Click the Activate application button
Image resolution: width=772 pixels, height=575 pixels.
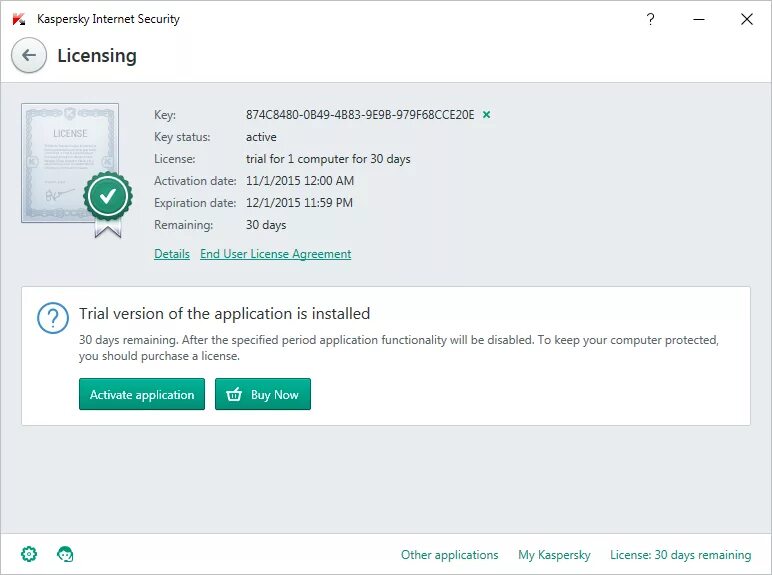coord(142,394)
